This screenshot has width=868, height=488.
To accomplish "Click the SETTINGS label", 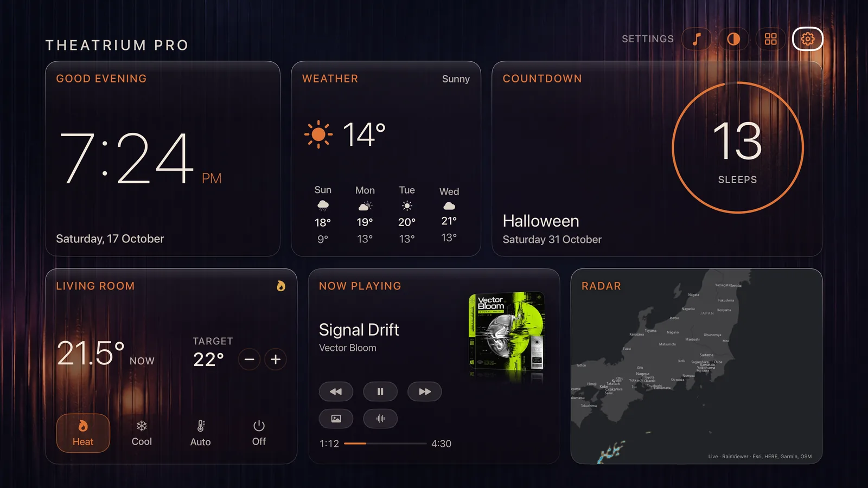I will pos(648,39).
